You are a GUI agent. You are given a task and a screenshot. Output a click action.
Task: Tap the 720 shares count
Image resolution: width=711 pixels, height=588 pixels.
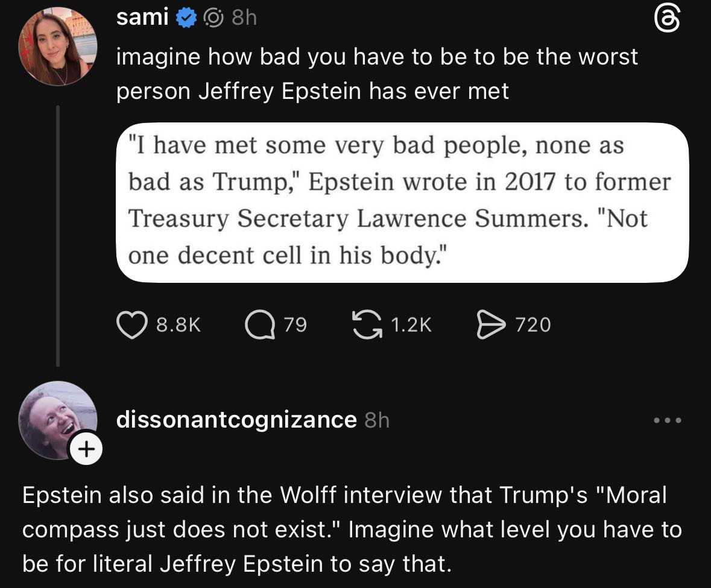pyautogui.click(x=532, y=326)
